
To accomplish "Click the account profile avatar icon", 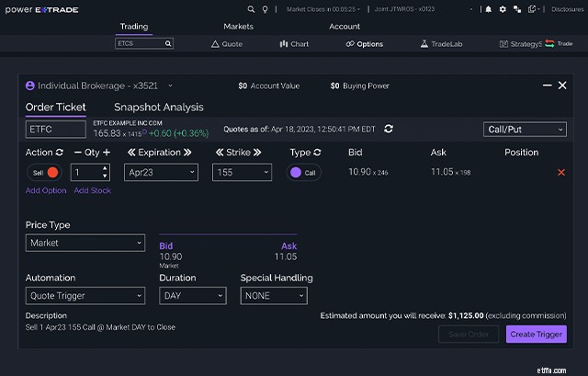I will pyautogui.click(x=30, y=85).
